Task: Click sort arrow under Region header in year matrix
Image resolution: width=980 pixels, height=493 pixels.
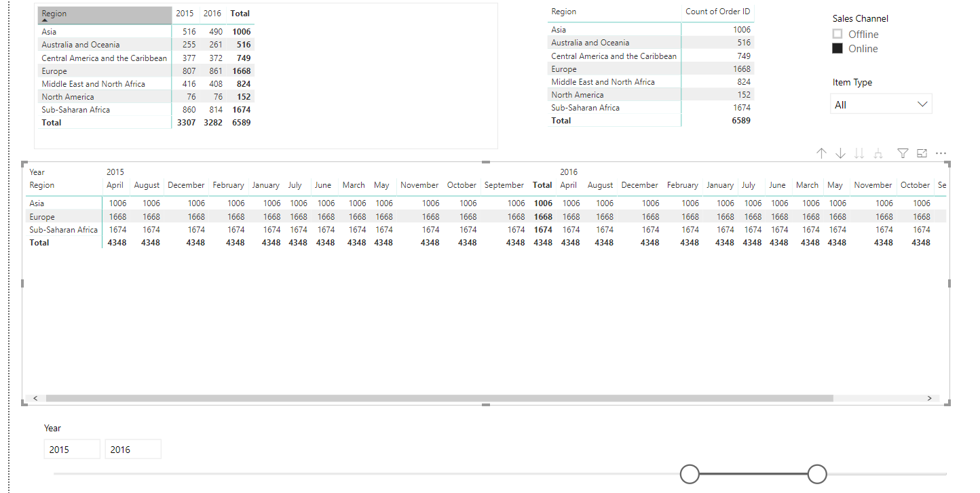Action: [x=45, y=20]
